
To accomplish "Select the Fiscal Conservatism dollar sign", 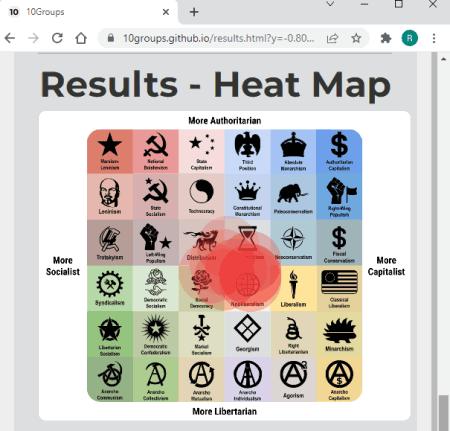I will (x=339, y=237).
